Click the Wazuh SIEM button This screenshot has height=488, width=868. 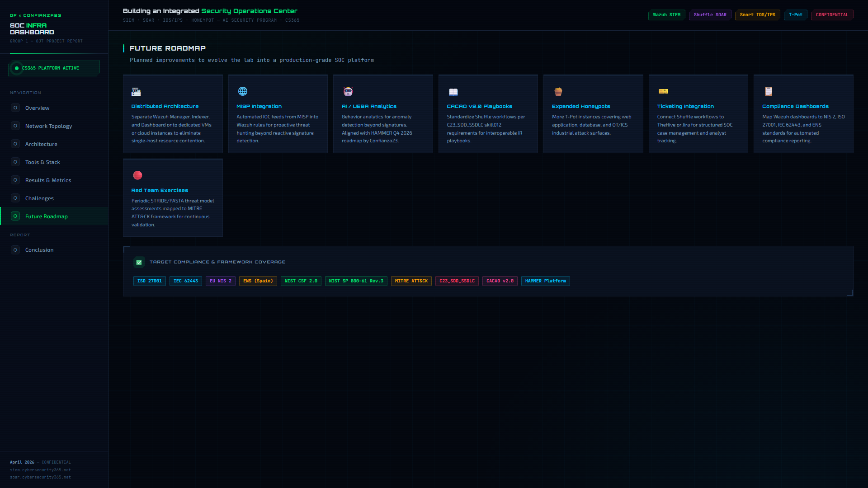(666, 14)
